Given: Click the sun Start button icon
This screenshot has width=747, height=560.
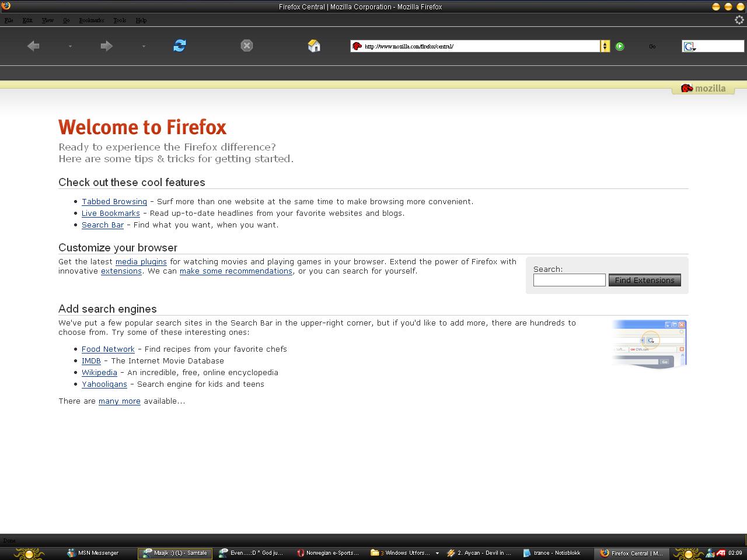Looking at the screenshot, I should (29, 553).
